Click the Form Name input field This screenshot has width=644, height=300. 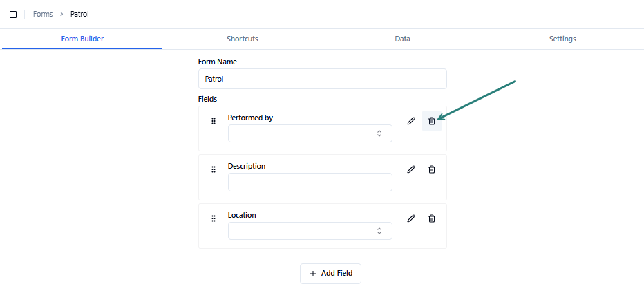322,79
